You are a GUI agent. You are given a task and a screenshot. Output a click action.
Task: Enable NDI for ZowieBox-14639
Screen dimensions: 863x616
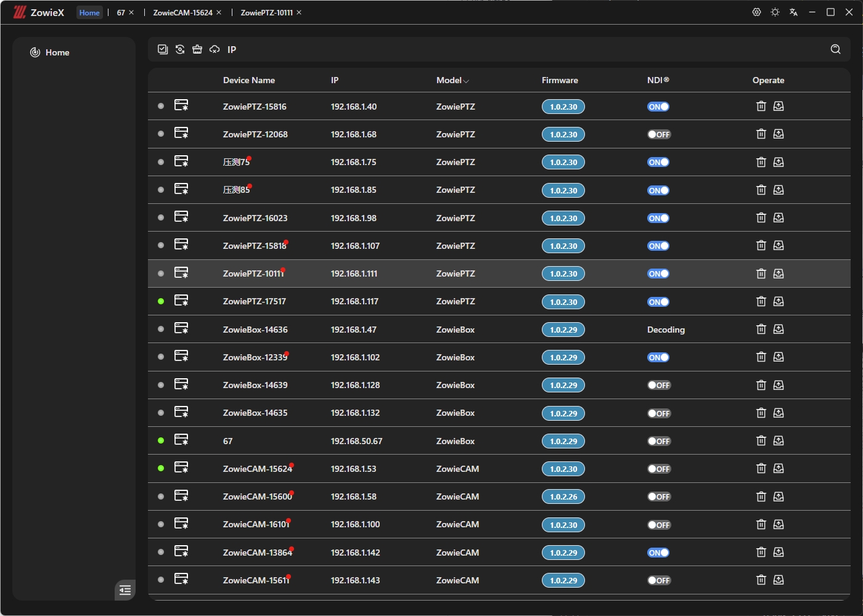(x=658, y=385)
